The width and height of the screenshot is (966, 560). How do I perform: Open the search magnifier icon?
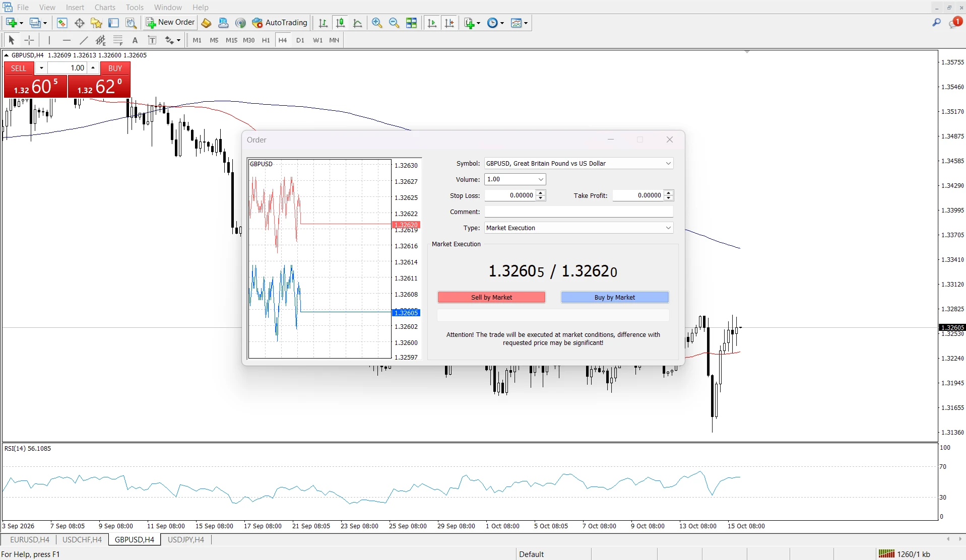[936, 23]
